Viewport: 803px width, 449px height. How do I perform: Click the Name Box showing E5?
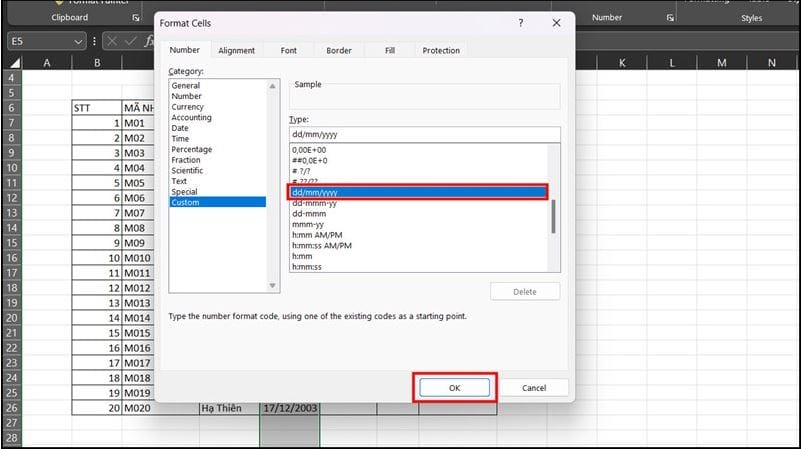(40, 41)
